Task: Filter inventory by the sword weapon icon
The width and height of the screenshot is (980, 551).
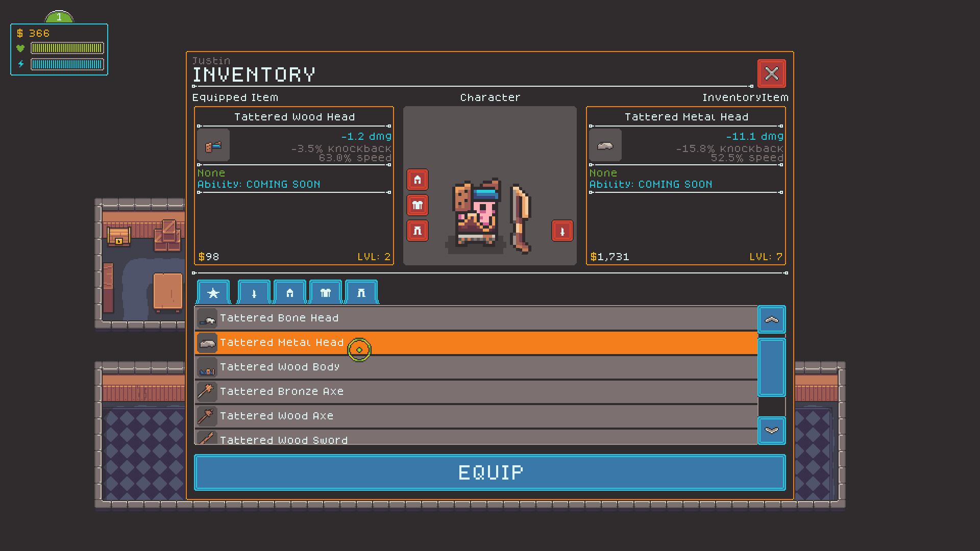Action: [254, 292]
